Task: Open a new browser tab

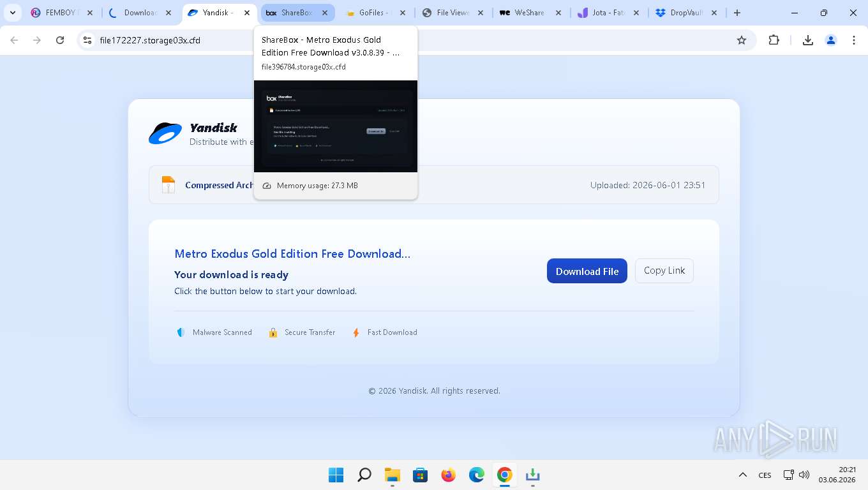Action: [737, 13]
